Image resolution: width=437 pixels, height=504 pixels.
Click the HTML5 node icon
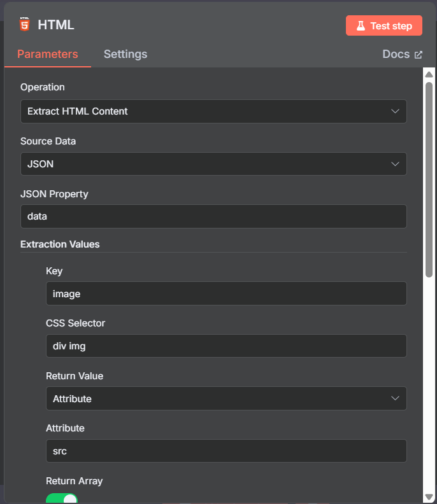click(x=24, y=24)
